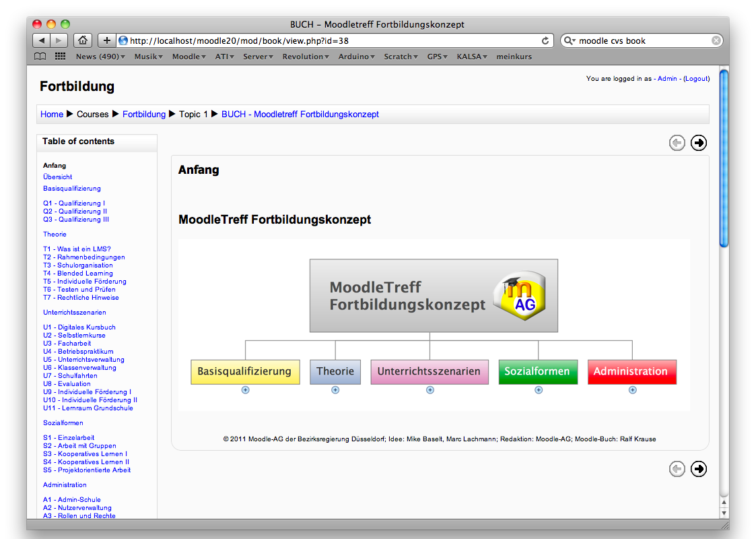Reload the page with the refresh icon
This screenshot has height=539, width=756.
(x=545, y=40)
